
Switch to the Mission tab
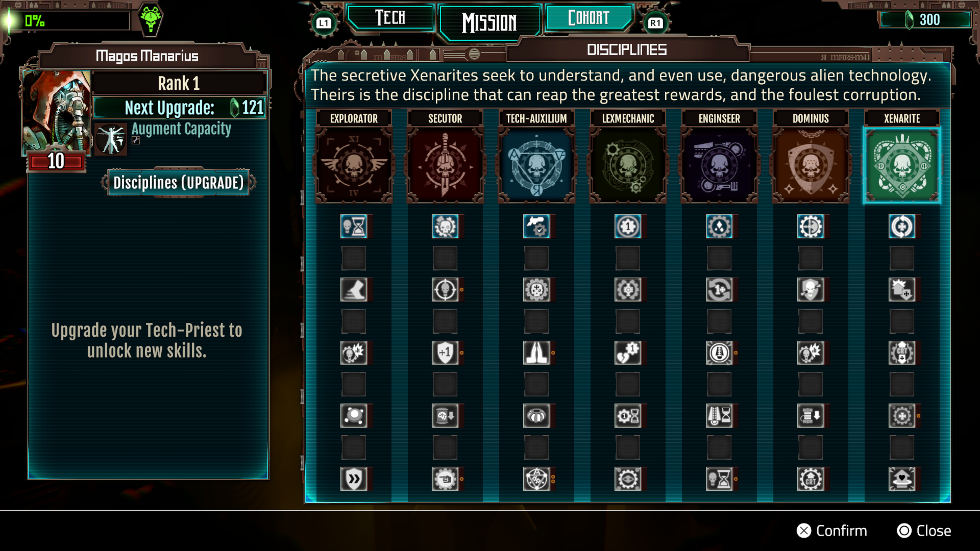(489, 22)
